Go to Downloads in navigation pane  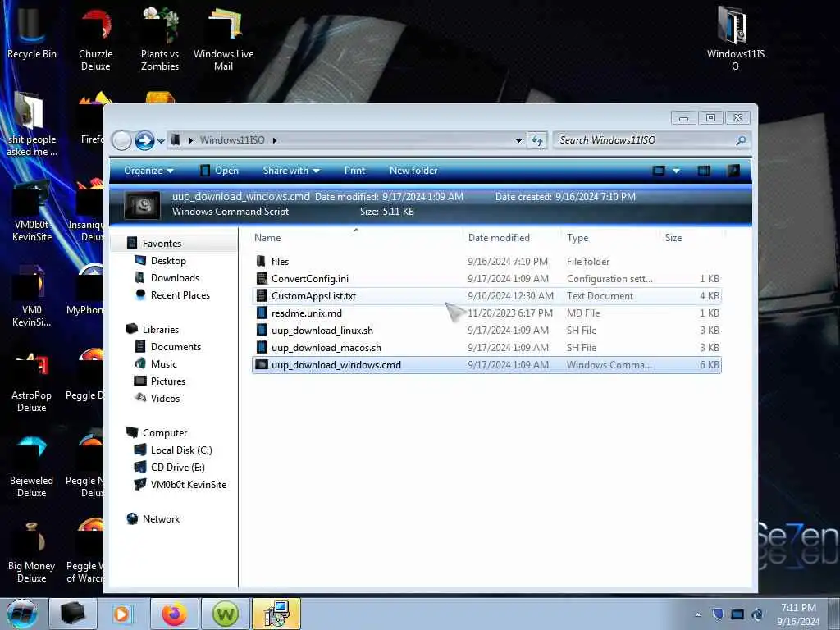click(175, 277)
